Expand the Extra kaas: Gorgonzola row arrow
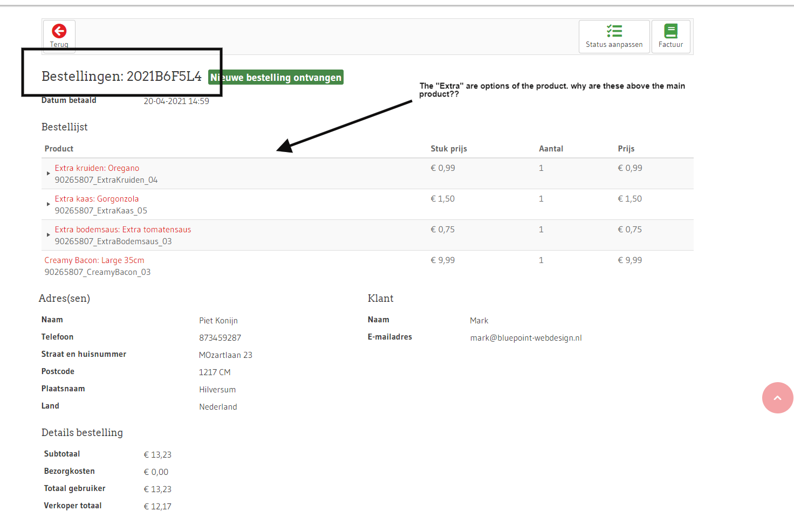Image resolution: width=794 pixels, height=532 pixels. pos(49,204)
